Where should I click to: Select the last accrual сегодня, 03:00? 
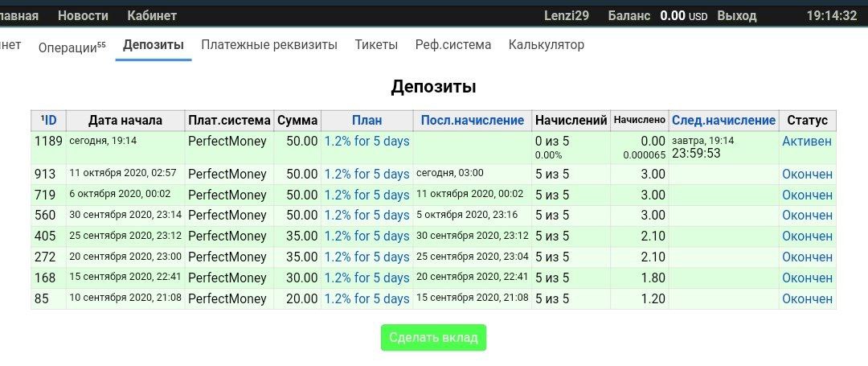click(450, 173)
